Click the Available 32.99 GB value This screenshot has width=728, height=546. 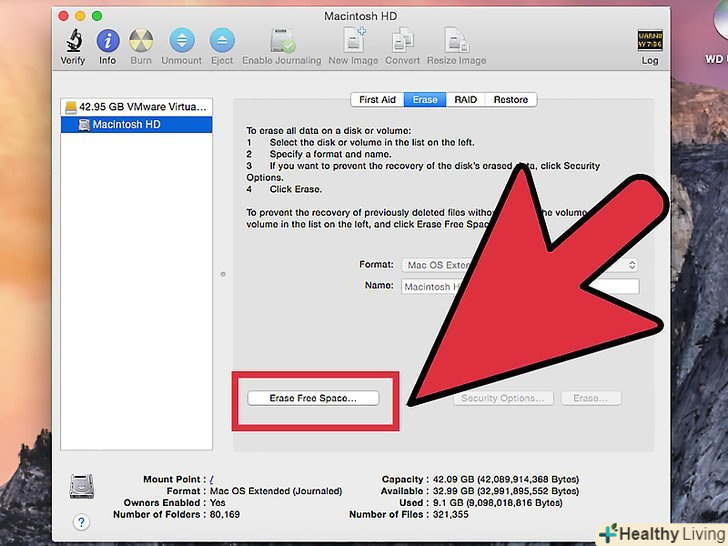click(x=506, y=491)
